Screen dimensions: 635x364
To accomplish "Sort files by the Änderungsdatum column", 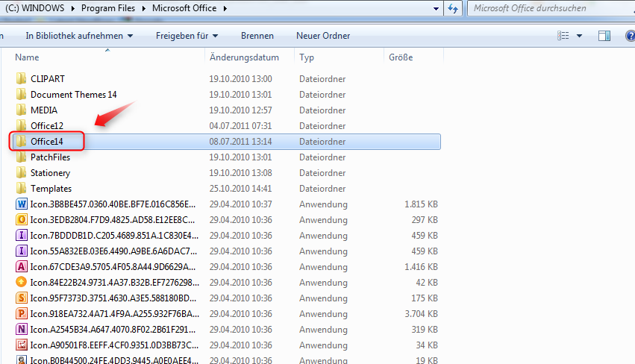I will click(244, 57).
